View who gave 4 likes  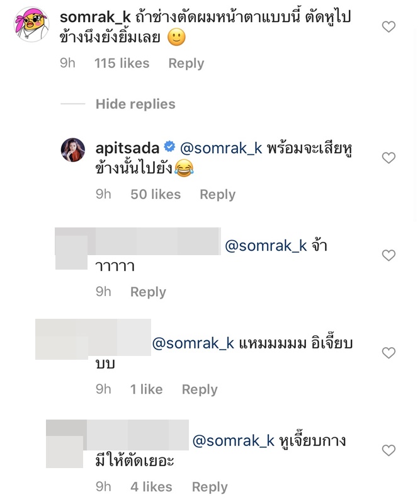click(x=151, y=487)
